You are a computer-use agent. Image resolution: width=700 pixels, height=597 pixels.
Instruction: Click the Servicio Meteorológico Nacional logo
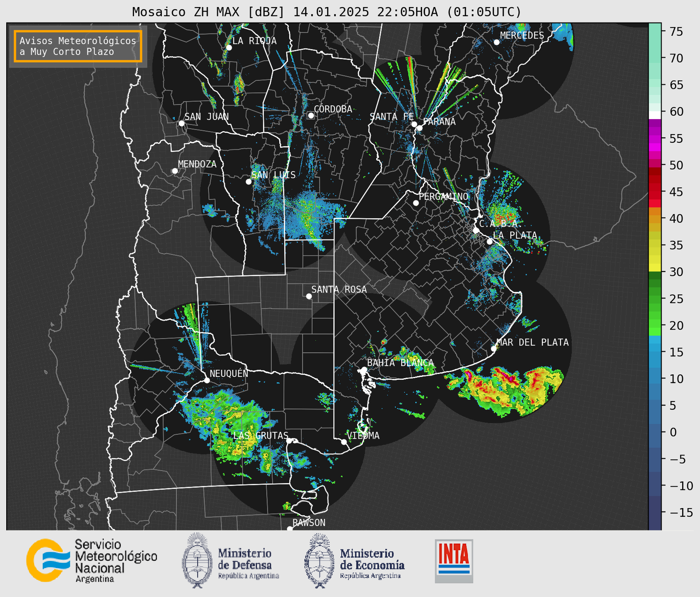pyautogui.click(x=92, y=560)
